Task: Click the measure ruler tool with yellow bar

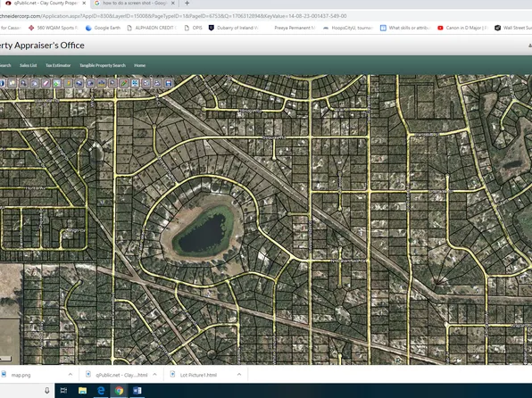Action: pyautogui.click(x=102, y=83)
